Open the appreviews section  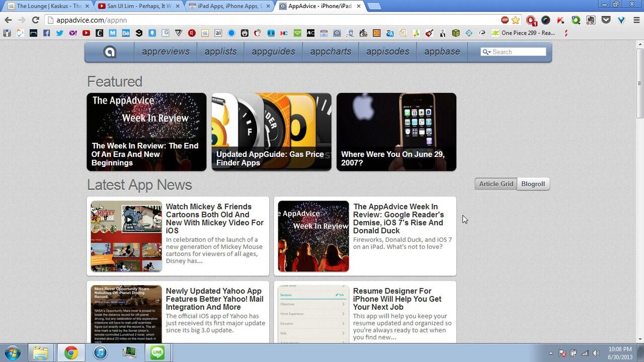166,52
